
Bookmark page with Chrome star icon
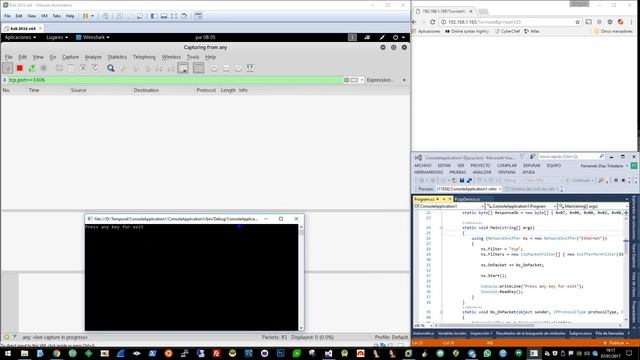(577, 22)
